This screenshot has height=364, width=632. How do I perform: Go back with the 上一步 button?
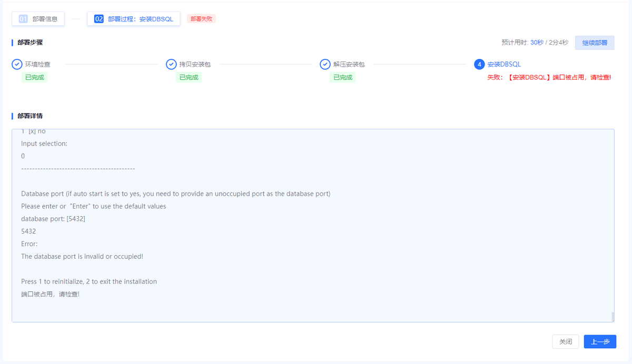tap(600, 341)
